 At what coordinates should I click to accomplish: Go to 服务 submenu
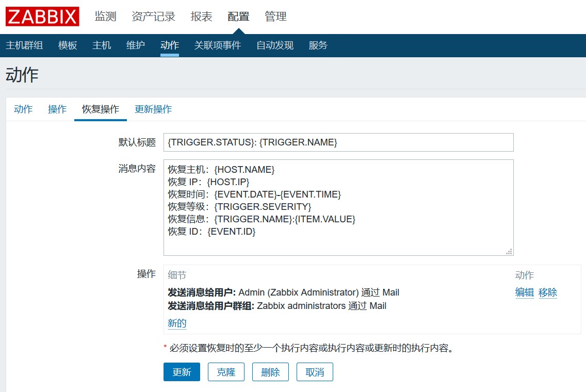pos(318,45)
